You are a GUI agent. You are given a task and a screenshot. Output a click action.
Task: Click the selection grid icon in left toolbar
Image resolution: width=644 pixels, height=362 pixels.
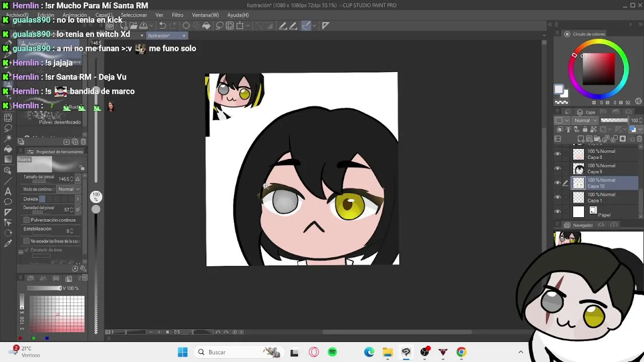(8, 117)
